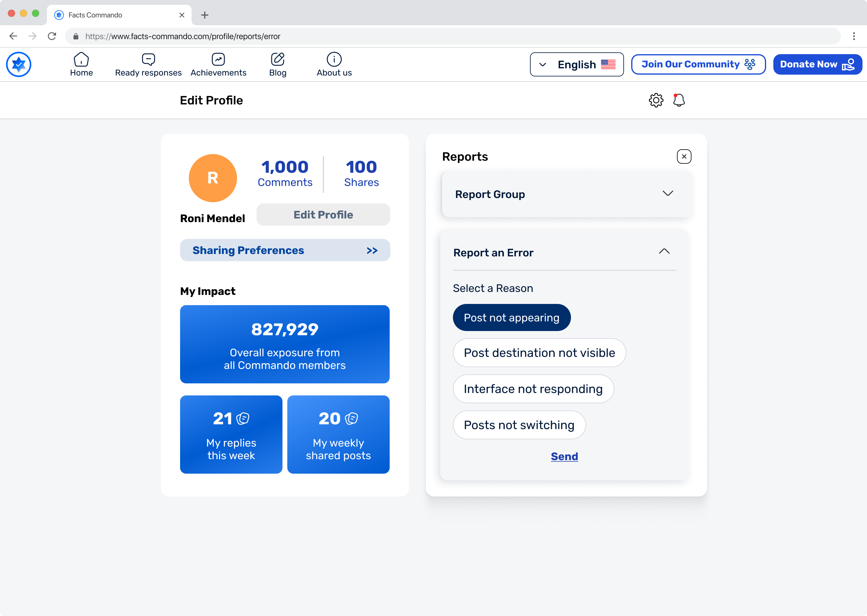Close the Reports panel with the X

pos(684,157)
